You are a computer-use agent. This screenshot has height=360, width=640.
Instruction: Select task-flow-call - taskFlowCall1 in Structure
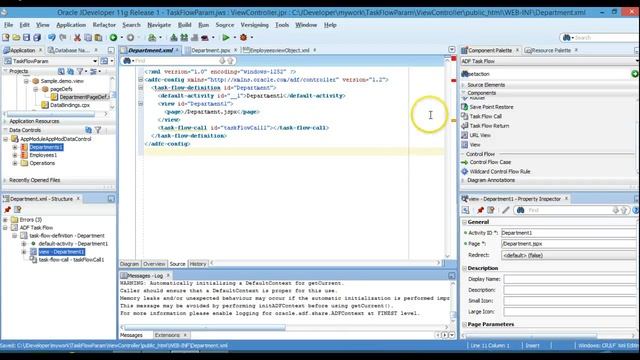(71, 260)
